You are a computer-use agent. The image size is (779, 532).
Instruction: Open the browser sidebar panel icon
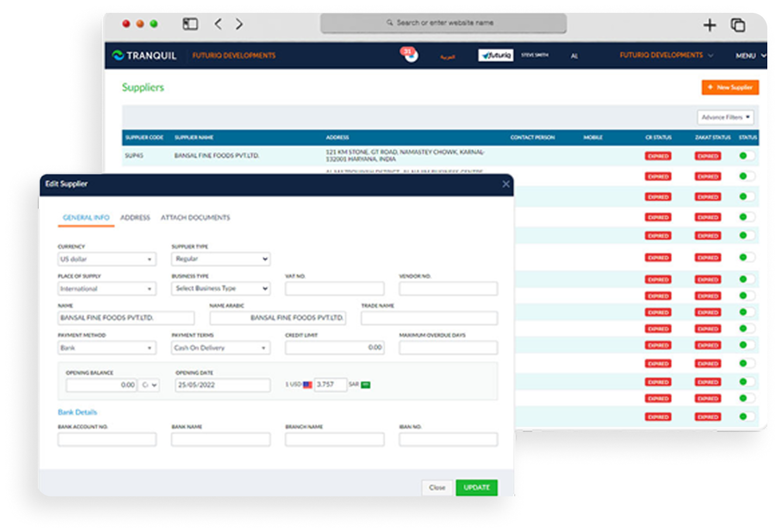point(190,24)
